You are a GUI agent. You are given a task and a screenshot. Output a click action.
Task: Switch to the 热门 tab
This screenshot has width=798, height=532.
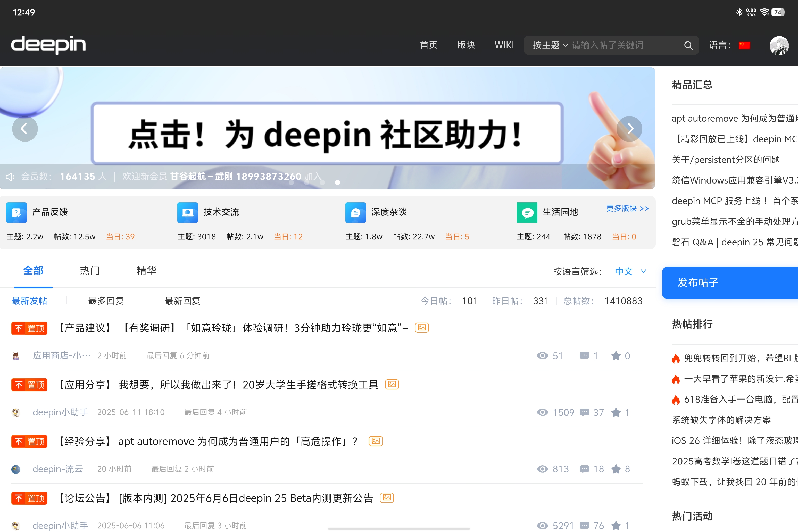tap(90, 270)
